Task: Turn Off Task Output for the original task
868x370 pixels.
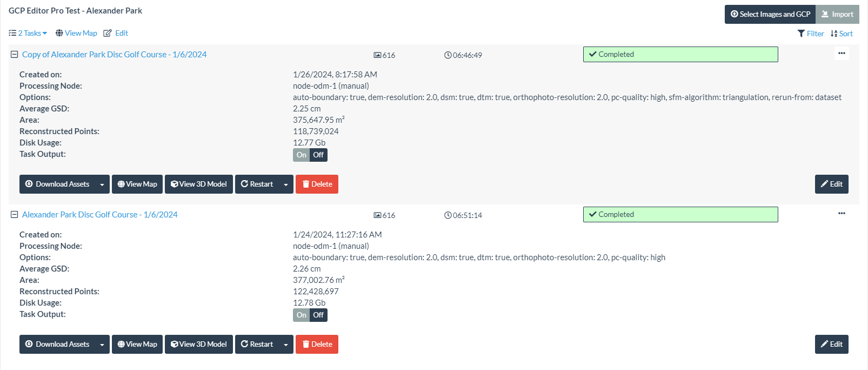Action: [x=318, y=315]
